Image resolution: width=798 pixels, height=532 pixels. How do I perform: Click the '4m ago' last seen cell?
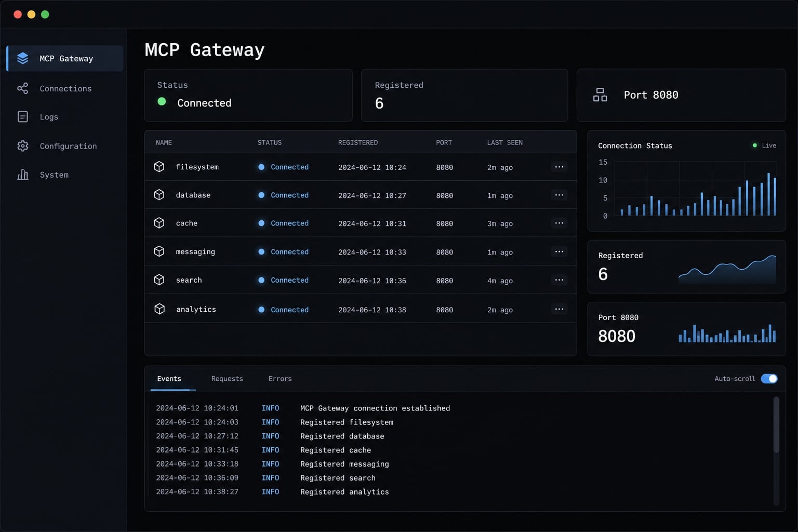tap(500, 281)
